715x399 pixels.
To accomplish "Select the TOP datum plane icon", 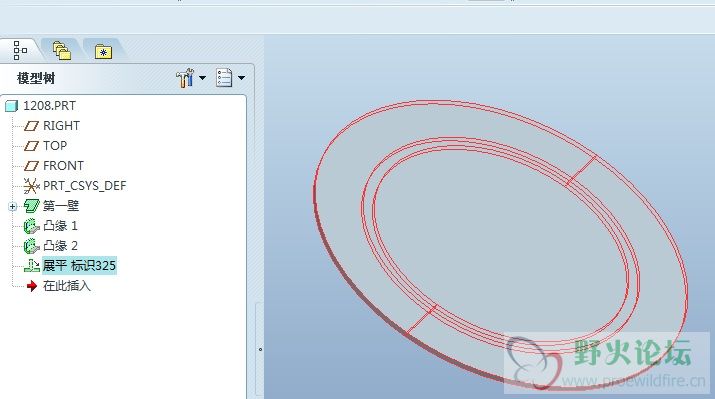I will coord(31,146).
